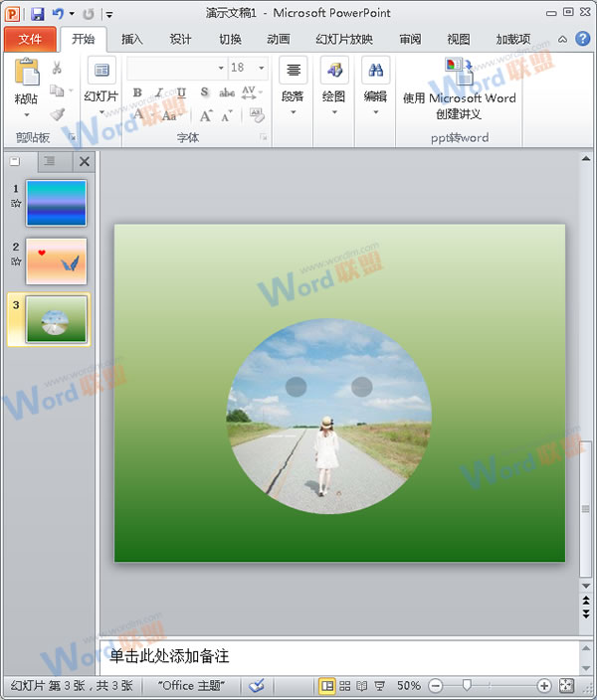The image size is (597, 700).
Task: Open the font name combo box
Action: coord(177,68)
